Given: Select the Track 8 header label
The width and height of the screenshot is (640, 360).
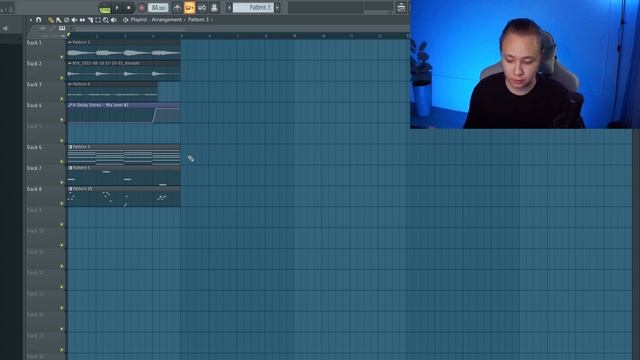Looking at the screenshot, I should click(x=34, y=189).
